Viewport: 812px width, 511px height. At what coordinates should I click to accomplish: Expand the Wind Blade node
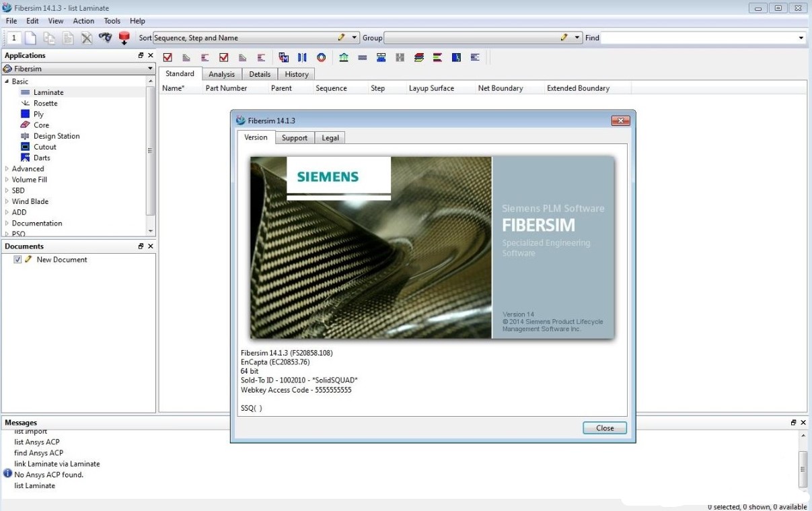coord(7,201)
